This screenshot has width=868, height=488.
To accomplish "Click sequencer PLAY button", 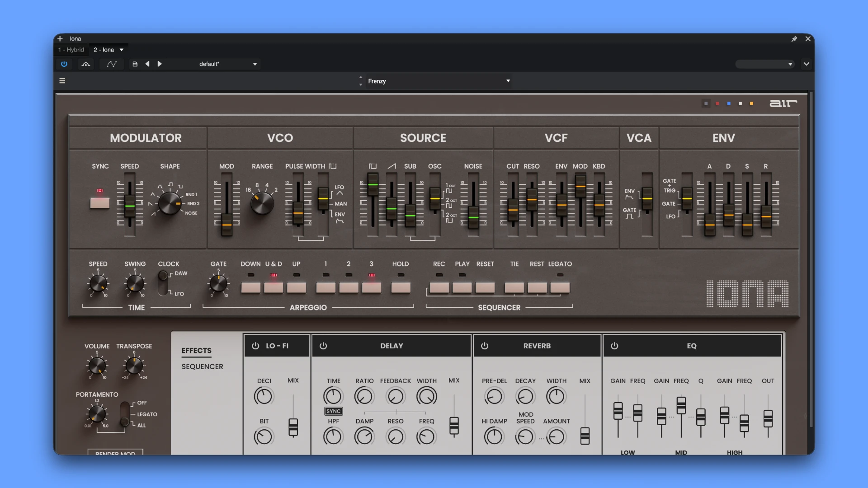I will [x=462, y=288].
